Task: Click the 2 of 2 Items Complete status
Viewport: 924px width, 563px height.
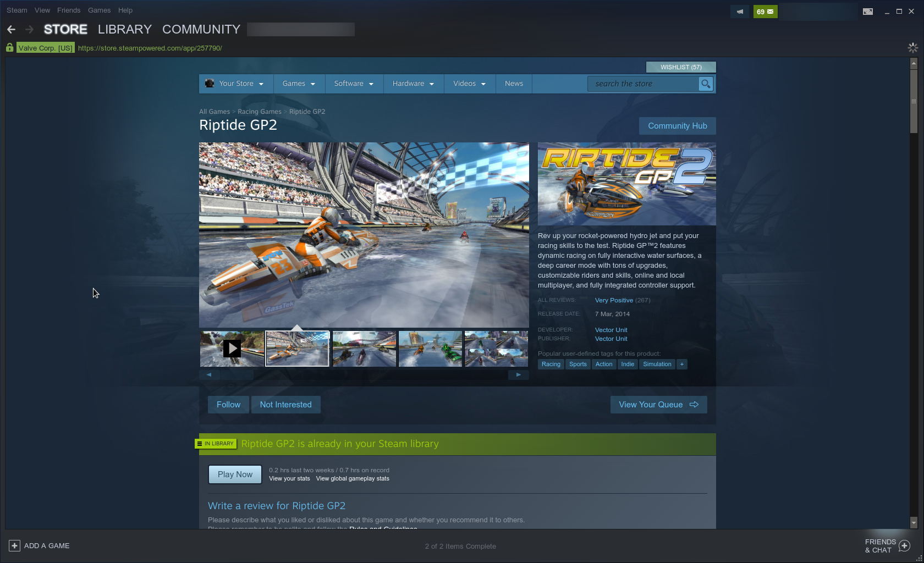Action: pyautogui.click(x=460, y=546)
